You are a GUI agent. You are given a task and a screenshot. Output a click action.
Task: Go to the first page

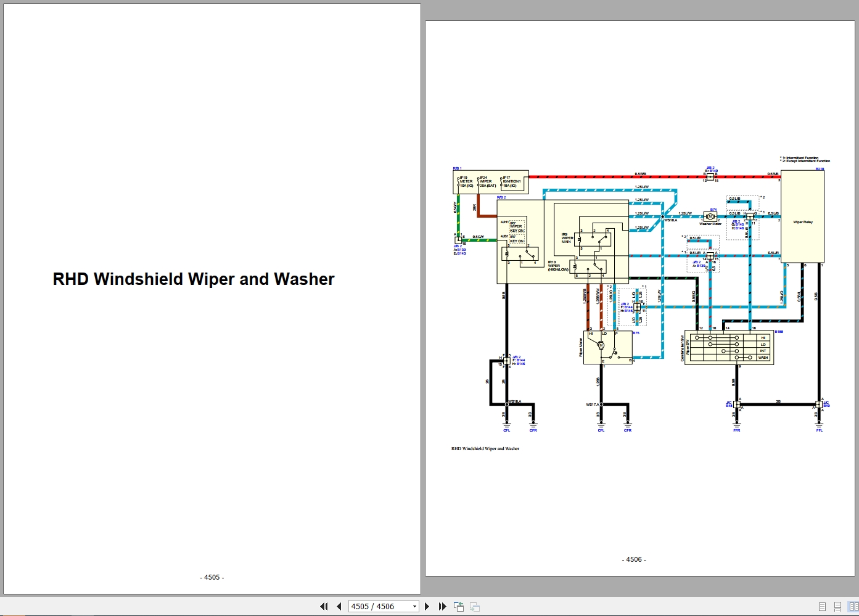324,606
